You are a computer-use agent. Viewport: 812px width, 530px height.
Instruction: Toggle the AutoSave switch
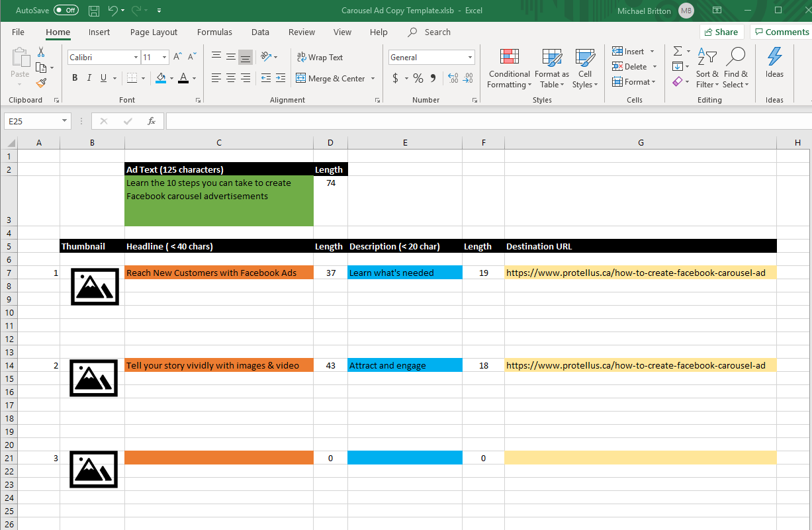pos(66,11)
